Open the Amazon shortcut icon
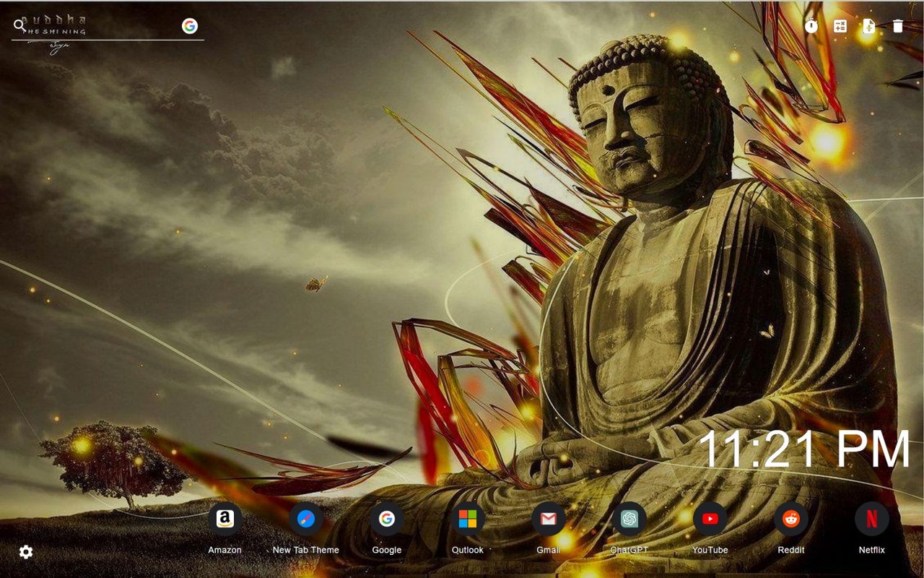The width and height of the screenshot is (924, 578). coord(225,519)
